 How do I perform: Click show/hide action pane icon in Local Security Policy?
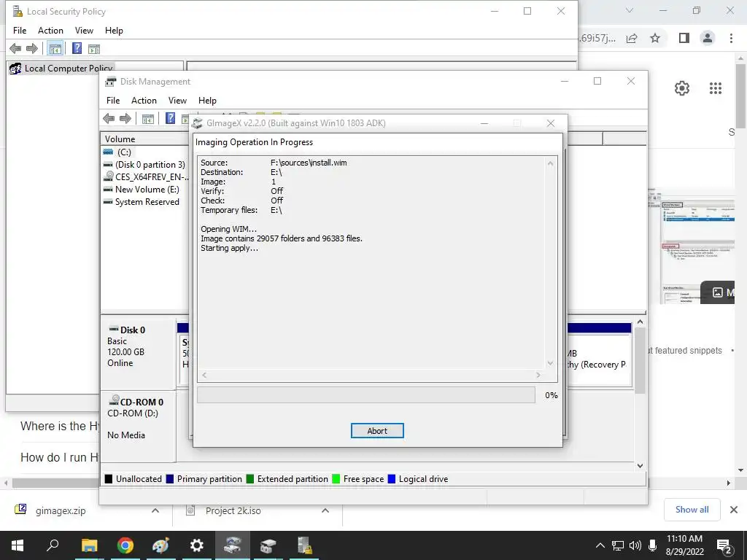tap(94, 49)
